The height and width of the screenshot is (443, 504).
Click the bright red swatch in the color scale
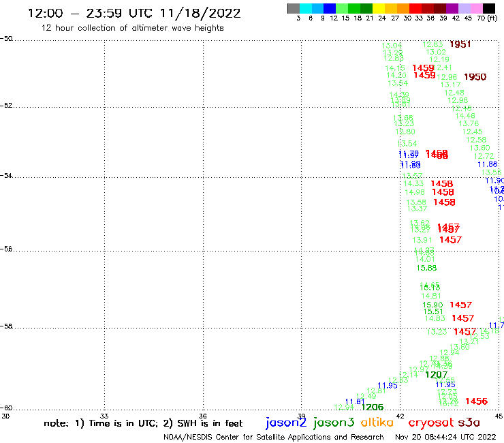point(415,8)
